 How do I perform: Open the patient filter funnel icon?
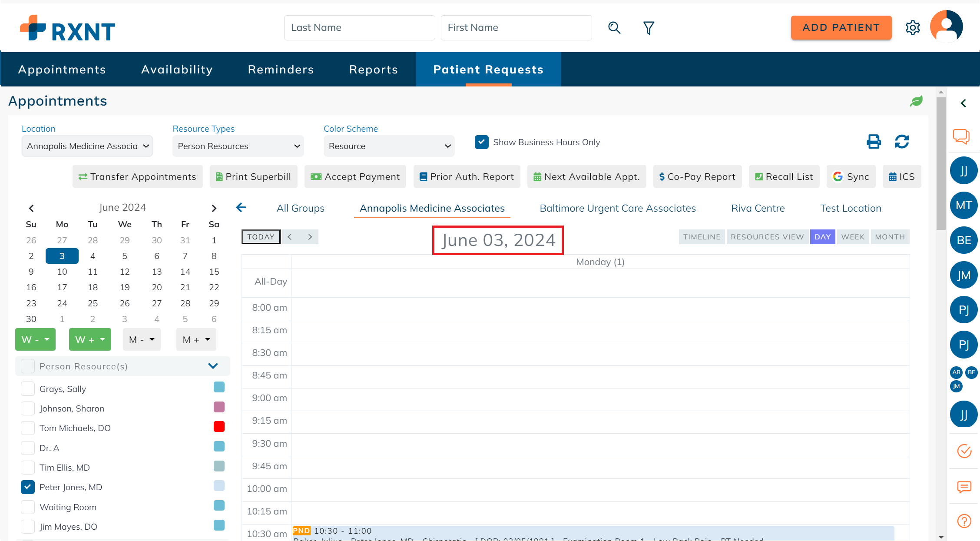pos(649,28)
